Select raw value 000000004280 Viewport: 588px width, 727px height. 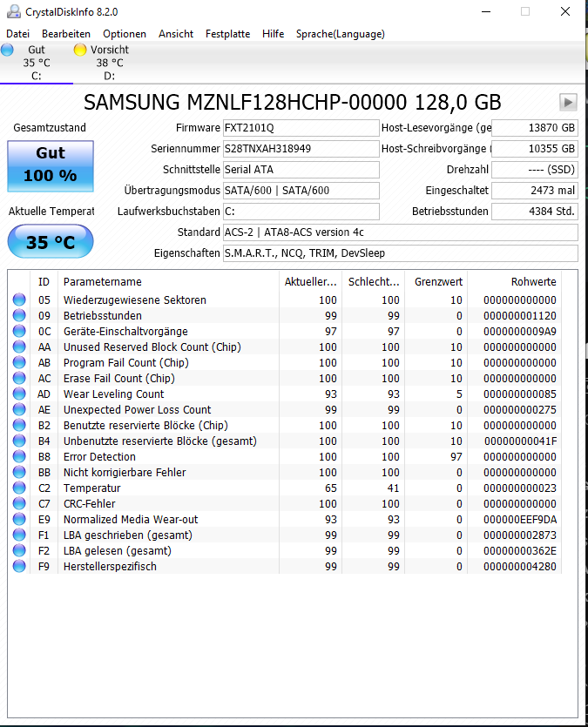pyautogui.click(x=520, y=567)
